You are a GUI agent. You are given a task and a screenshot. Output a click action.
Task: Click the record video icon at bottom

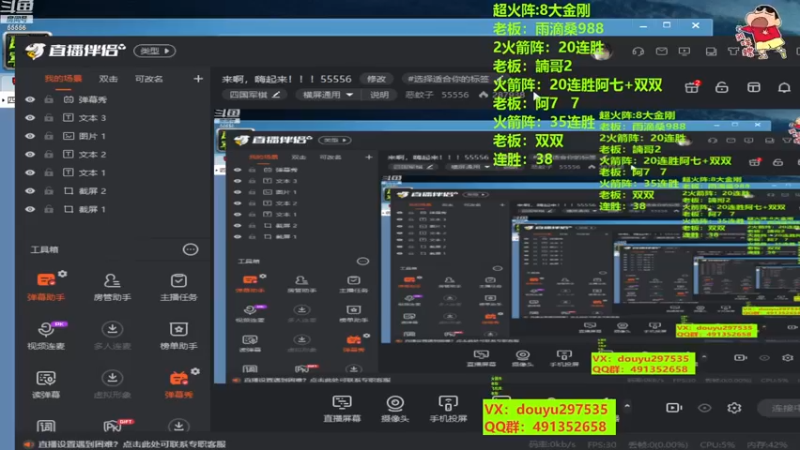coord(673,408)
